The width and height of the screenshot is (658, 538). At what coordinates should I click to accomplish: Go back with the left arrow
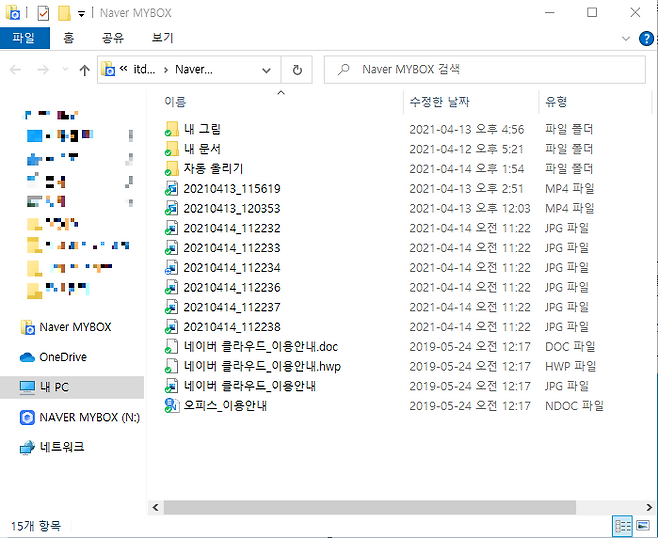click(x=15, y=70)
